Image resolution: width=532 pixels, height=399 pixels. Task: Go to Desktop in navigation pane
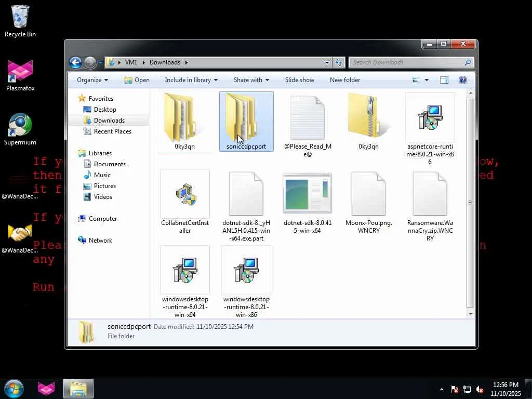click(x=105, y=110)
